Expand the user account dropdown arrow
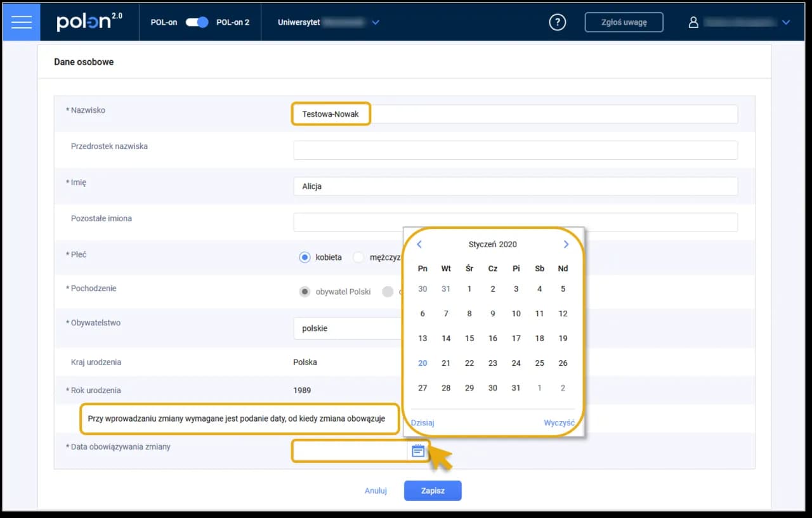The height and width of the screenshot is (518, 812). click(x=786, y=22)
